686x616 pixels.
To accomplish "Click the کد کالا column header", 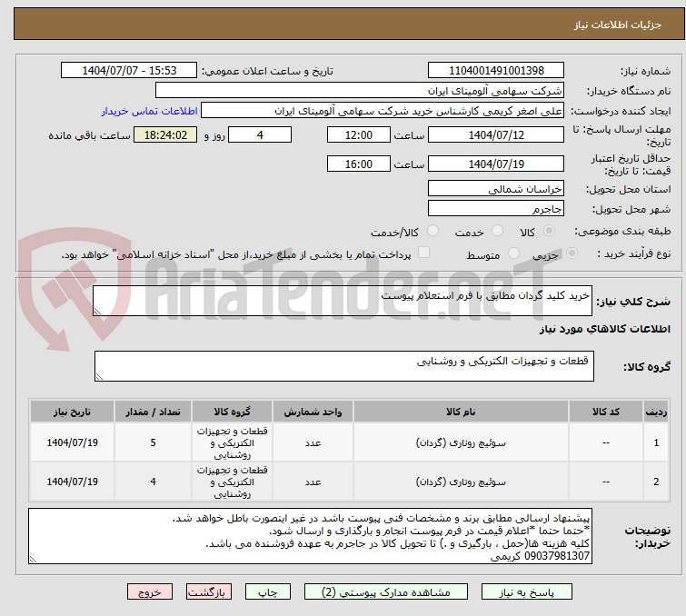I will click(606, 412).
